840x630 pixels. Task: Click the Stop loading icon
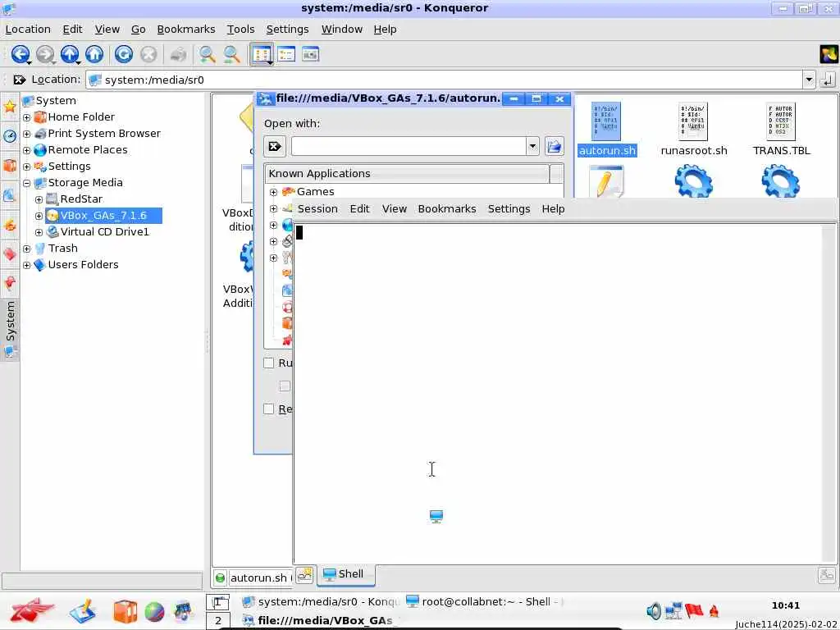[148, 54]
